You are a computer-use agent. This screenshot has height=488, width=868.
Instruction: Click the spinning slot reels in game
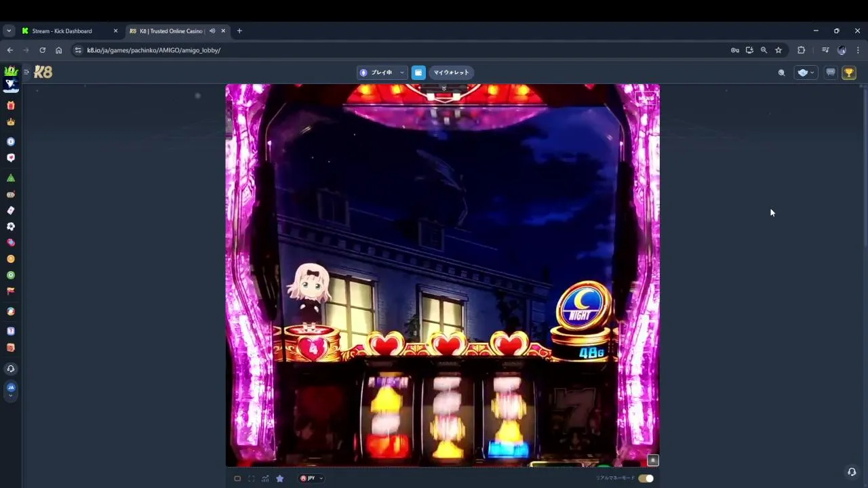click(x=448, y=415)
